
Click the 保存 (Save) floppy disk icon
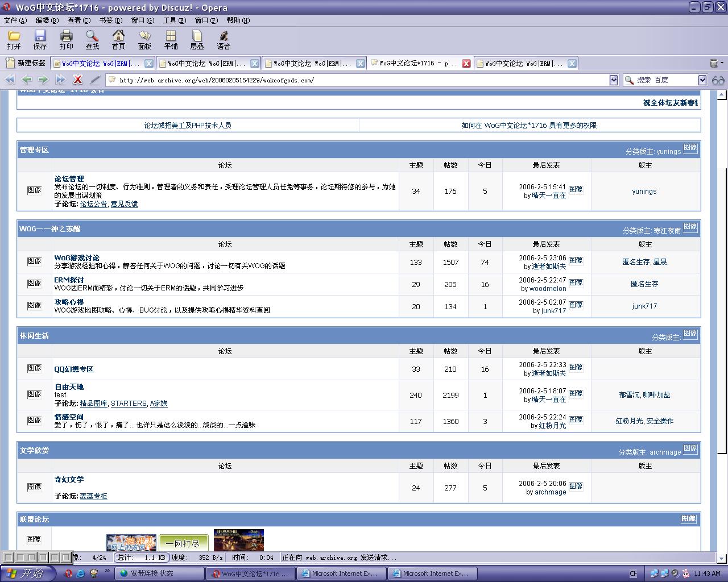pos(40,40)
